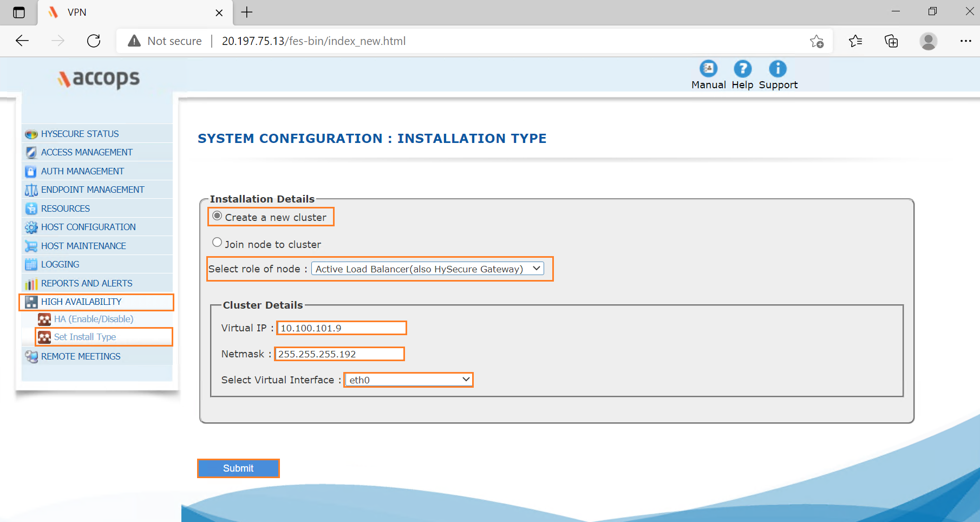Viewport: 980px width, 522px height.
Task: Open the browser Favorites list icon
Action: coord(855,41)
